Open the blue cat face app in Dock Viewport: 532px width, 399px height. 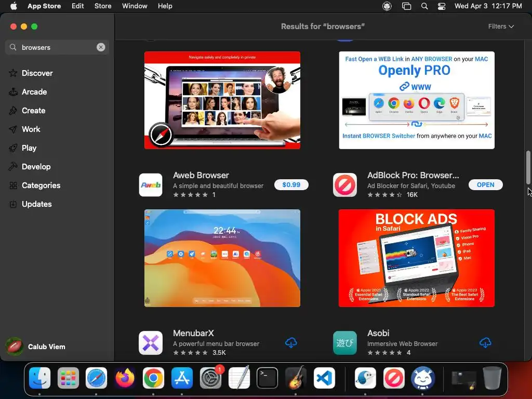(x=422, y=378)
